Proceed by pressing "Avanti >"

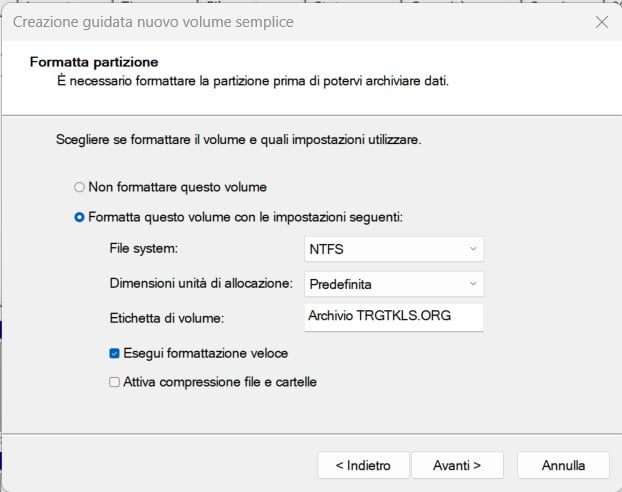(x=457, y=465)
